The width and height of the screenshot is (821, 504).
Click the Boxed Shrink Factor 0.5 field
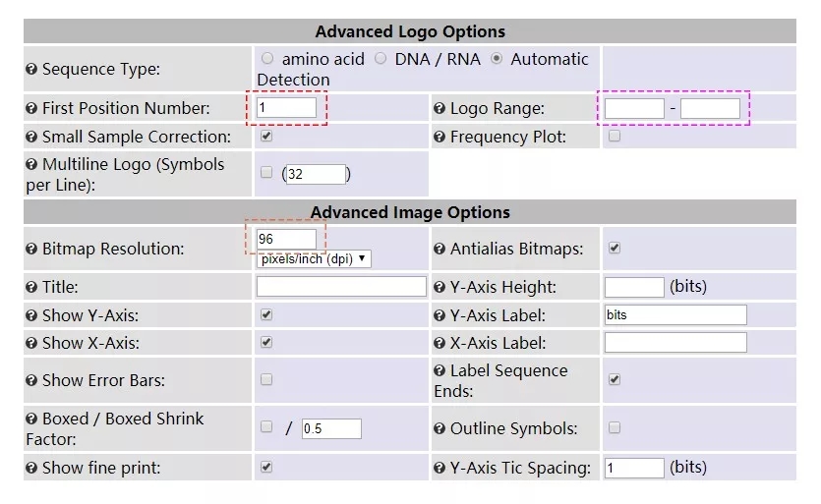(x=331, y=428)
